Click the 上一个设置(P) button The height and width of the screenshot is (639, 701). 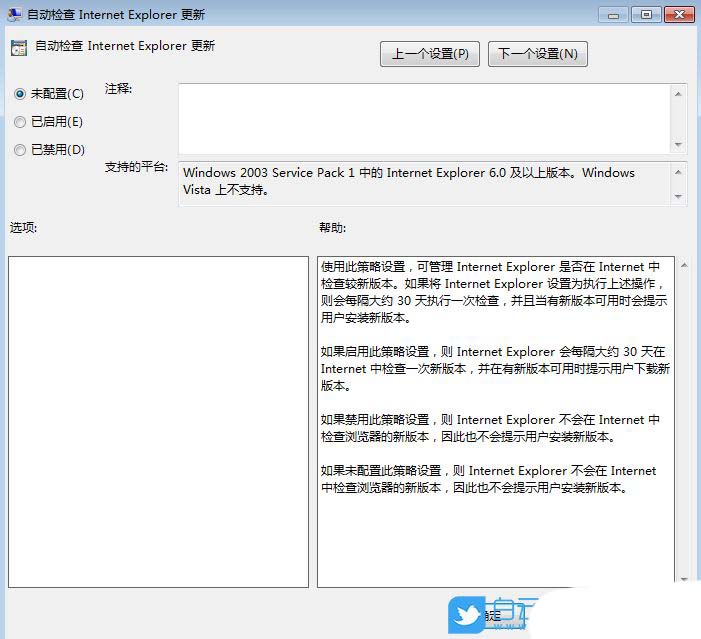pyautogui.click(x=430, y=54)
